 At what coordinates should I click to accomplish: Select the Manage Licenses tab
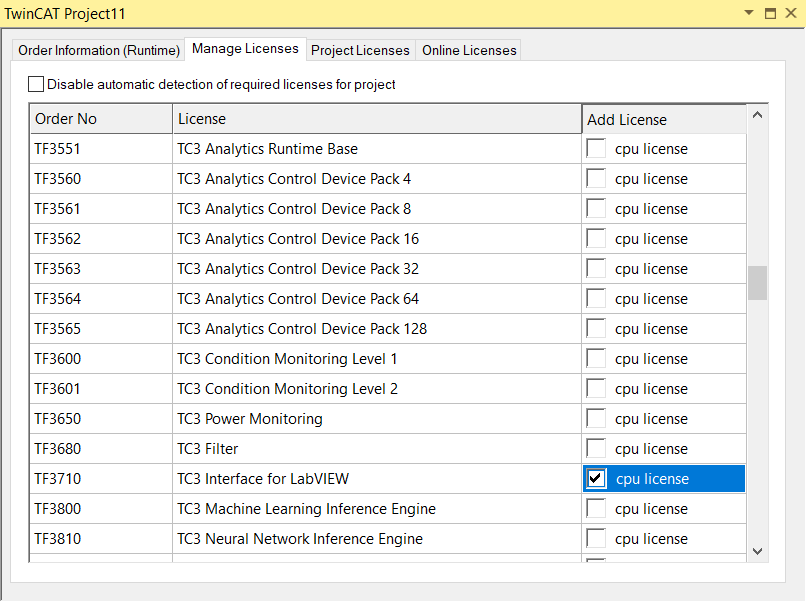pos(245,49)
